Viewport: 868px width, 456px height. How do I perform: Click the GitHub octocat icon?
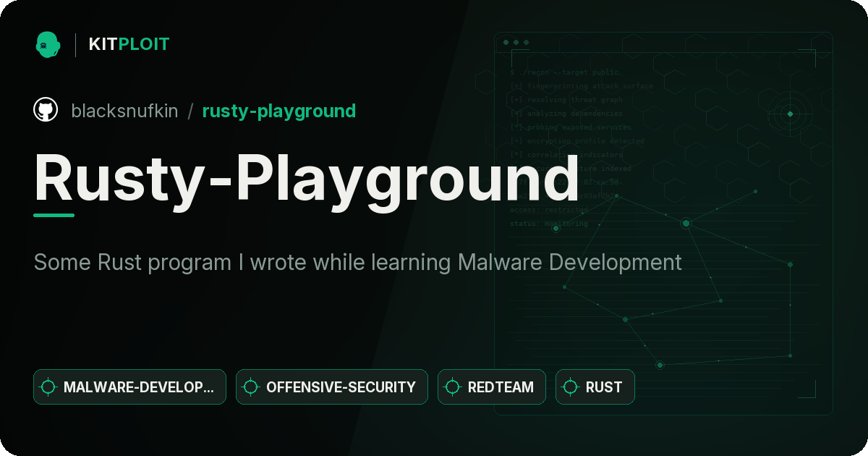click(x=46, y=110)
